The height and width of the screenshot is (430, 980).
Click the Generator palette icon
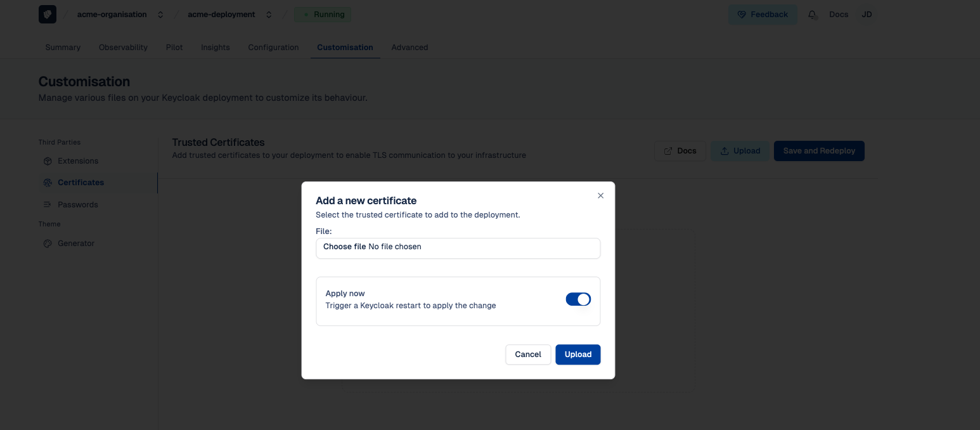click(48, 244)
